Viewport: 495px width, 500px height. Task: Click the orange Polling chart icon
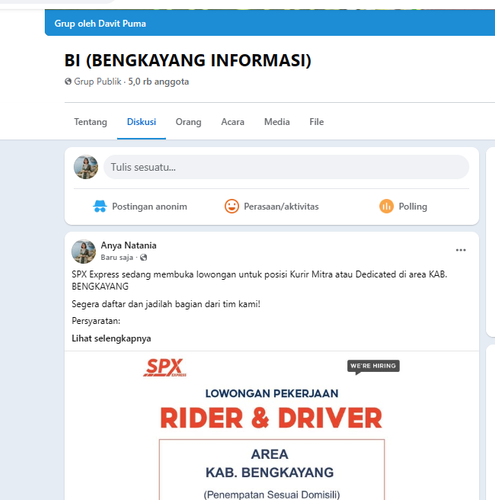click(x=386, y=206)
